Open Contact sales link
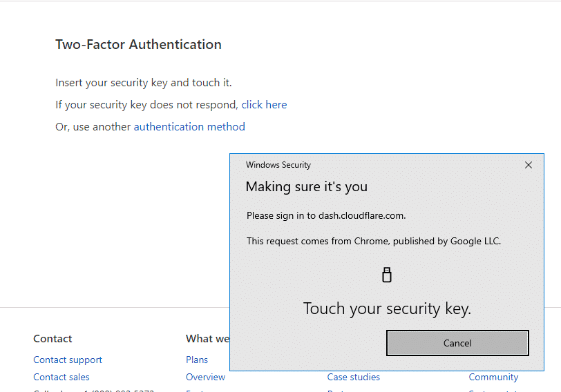 coord(61,377)
